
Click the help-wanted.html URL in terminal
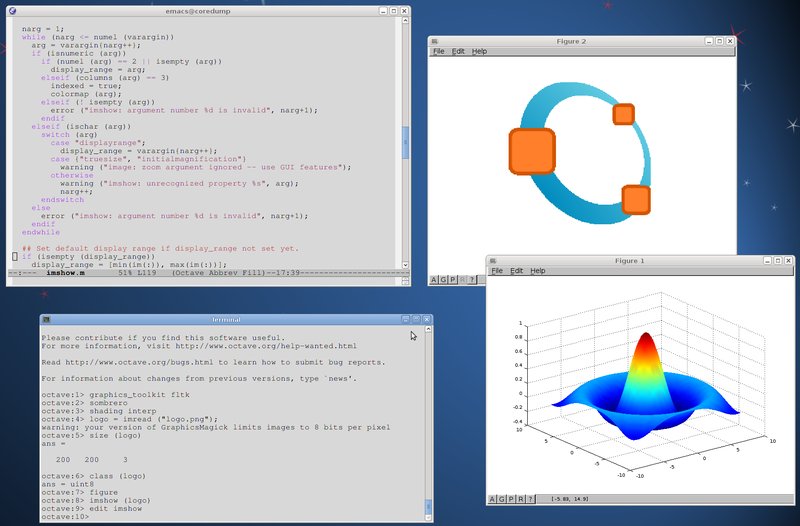pyautogui.click(x=266, y=346)
